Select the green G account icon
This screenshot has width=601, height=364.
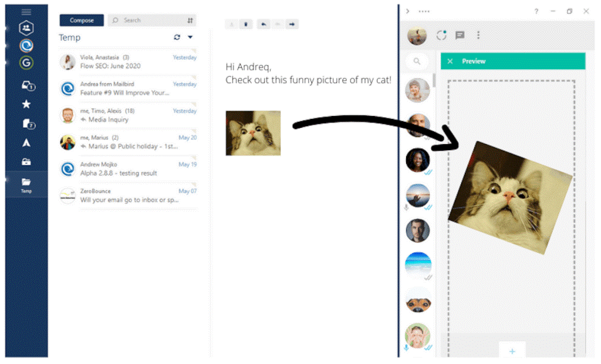point(26,62)
